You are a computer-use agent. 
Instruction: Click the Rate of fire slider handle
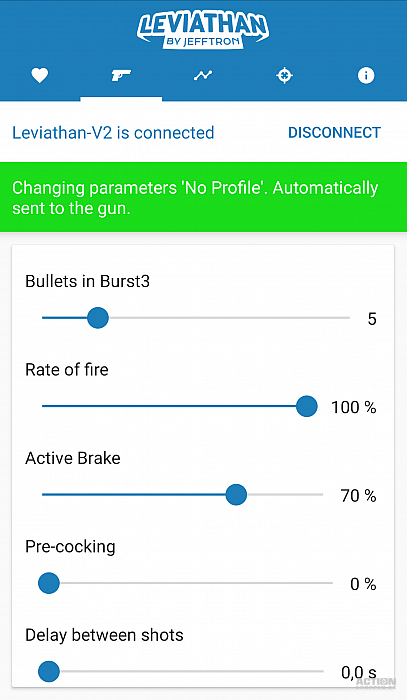coord(307,406)
